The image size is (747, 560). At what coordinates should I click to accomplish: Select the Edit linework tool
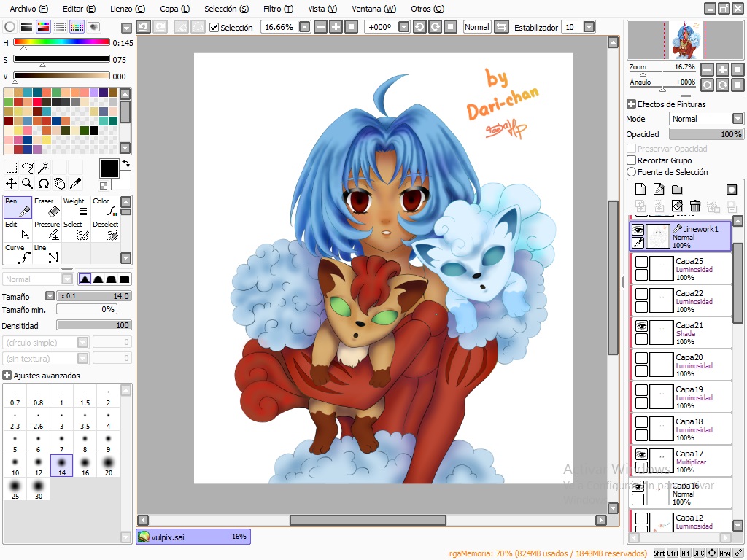click(18, 230)
